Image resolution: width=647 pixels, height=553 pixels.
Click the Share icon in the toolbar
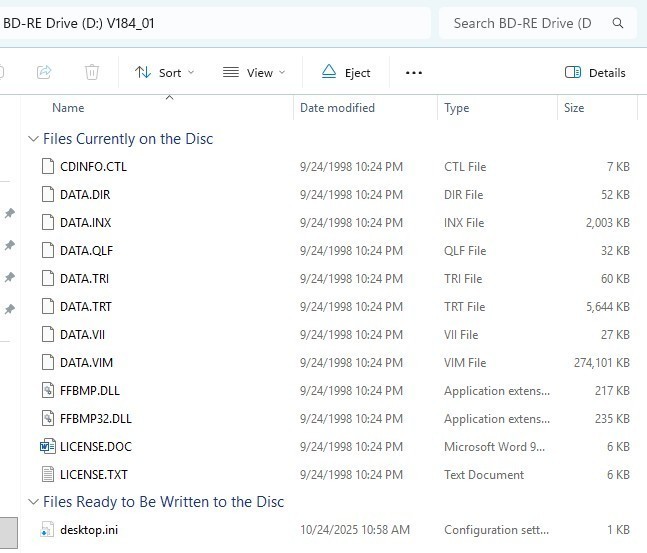click(x=44, y=72)
